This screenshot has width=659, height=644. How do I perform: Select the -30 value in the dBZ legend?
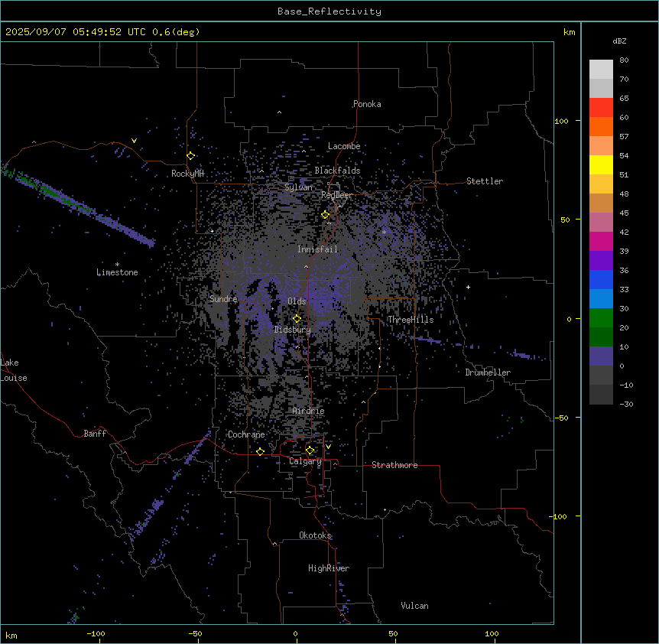(x=626, y=405)
